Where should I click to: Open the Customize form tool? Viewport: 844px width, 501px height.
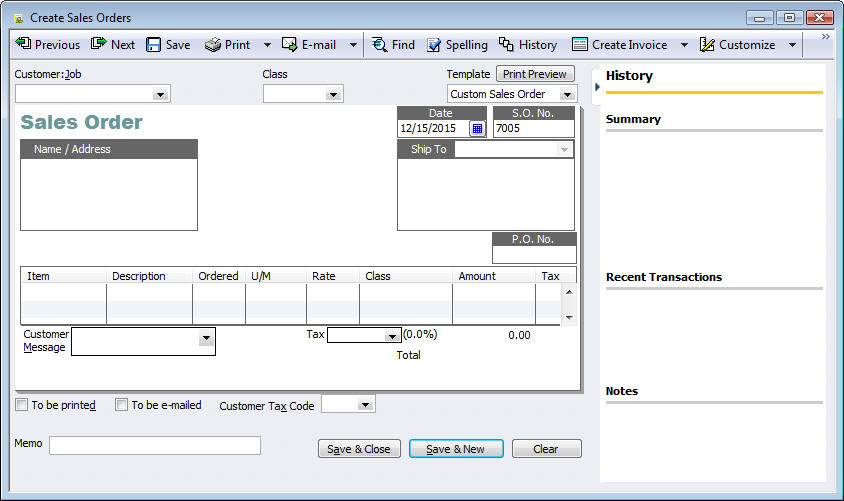737,45
